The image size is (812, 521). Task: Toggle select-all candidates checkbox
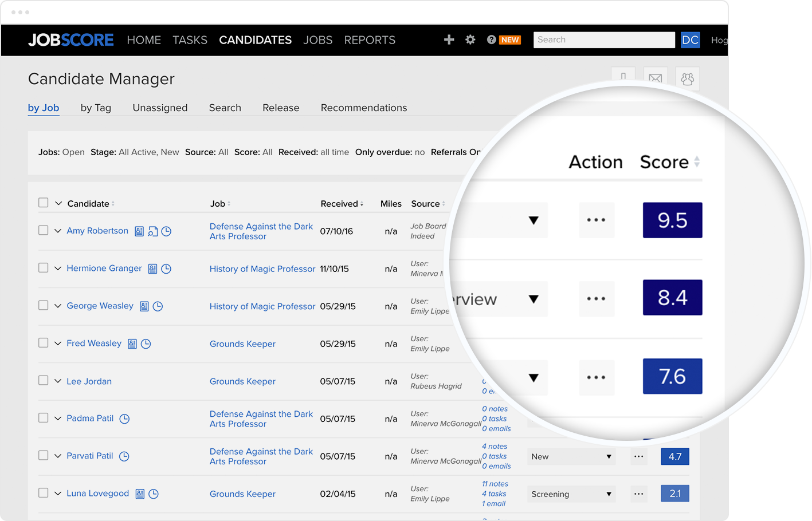click(x=43, y=202)
